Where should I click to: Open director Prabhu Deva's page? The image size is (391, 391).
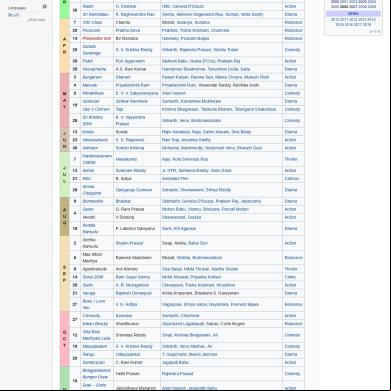[x=128, y=30]
